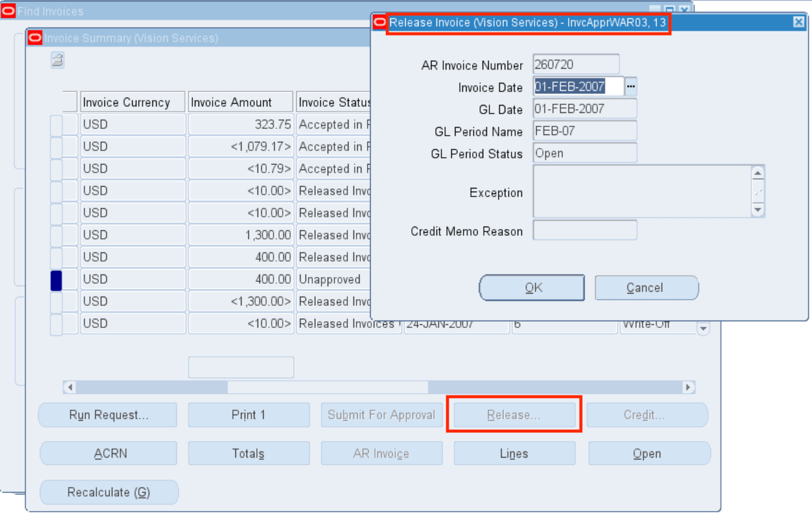This screenshot has height=514, width=812.
Task: Select the record indicator for the <1,300.00> row
Action: 56,302
